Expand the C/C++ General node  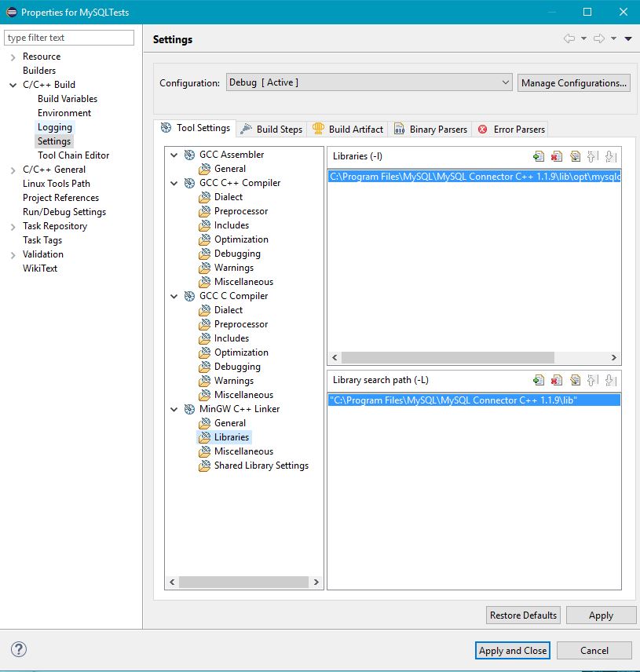tap(13, 170)
